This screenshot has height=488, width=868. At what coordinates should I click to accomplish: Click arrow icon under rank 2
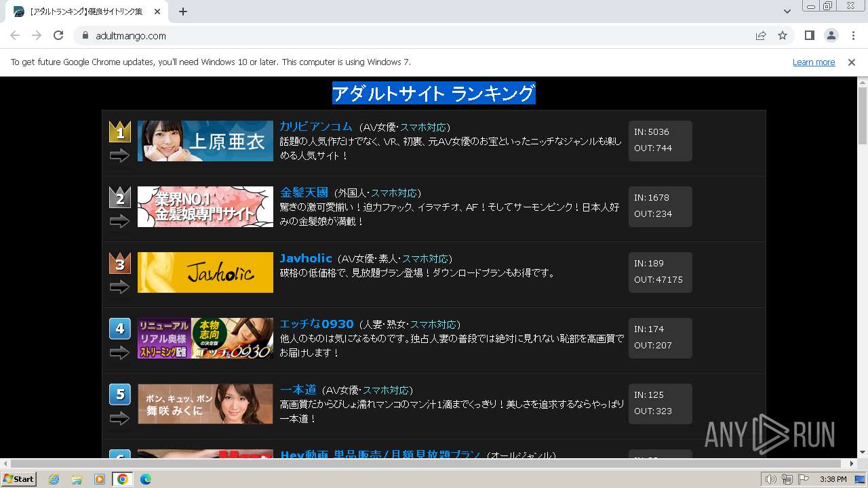click(x=119, y=222)
